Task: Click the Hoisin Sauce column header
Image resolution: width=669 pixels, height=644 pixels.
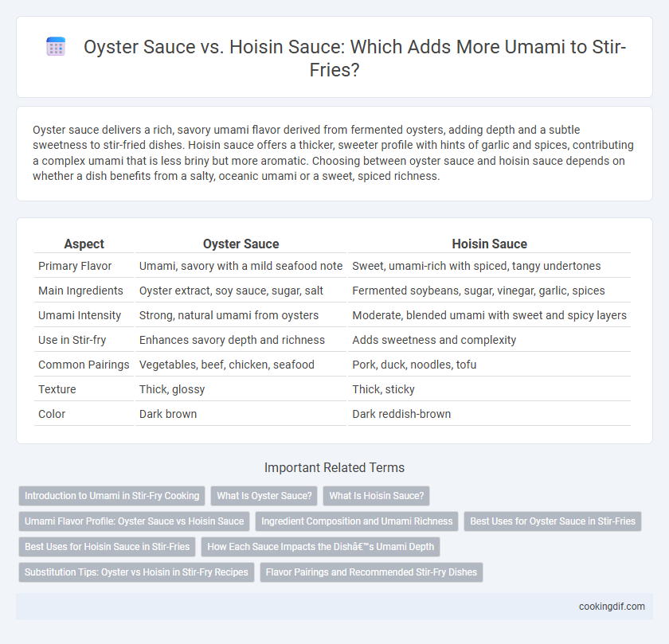Action: coord(489,244)
